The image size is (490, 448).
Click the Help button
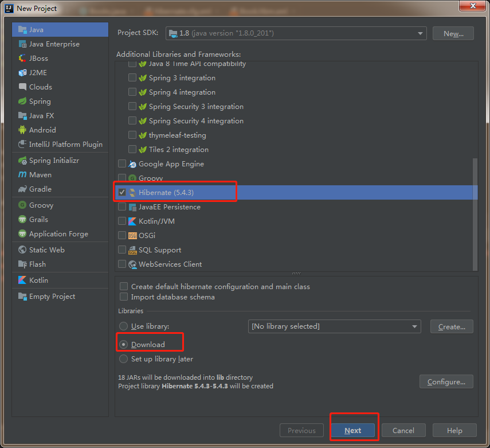pyautogui.click(x=454, y=430)
